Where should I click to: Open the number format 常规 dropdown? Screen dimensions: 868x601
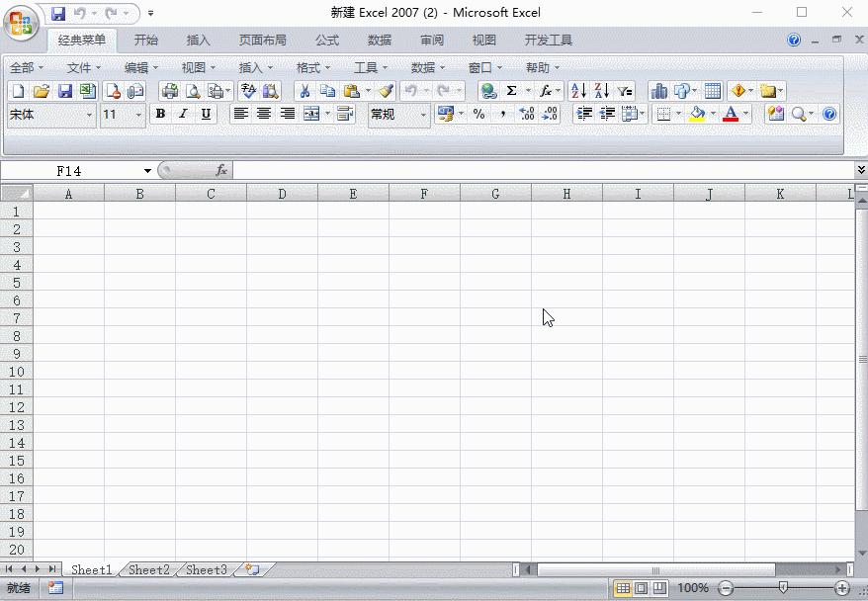tap(423, 115)
